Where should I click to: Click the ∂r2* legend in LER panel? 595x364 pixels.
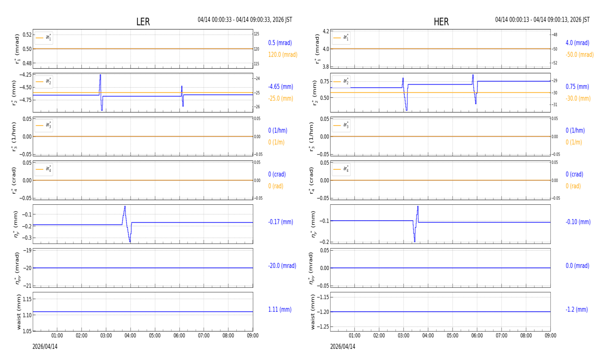tap(44, 82)
